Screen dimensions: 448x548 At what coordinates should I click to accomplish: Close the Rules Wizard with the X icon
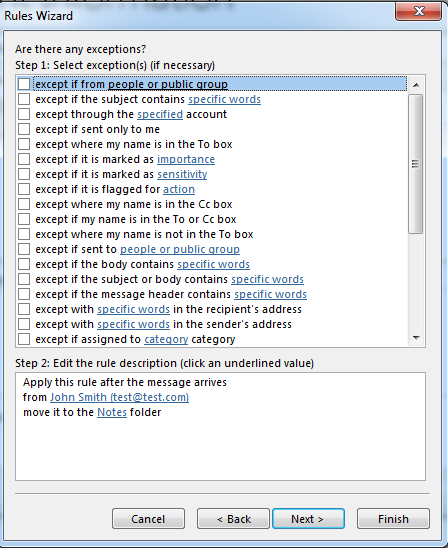(419, 11)
